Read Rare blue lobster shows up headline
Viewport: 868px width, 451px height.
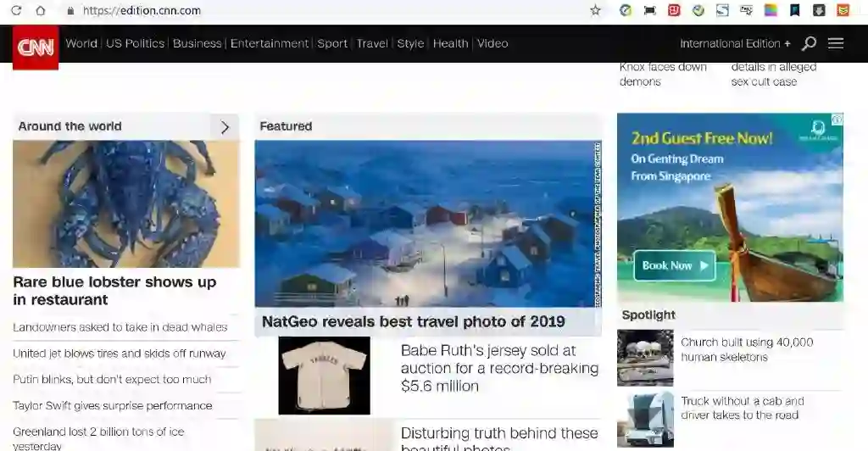coord(114,291)
